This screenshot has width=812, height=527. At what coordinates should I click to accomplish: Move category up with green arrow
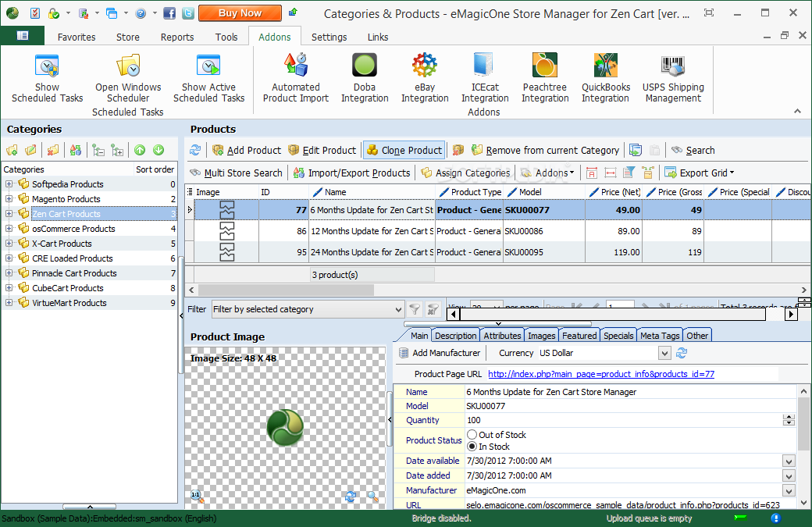(140, 150)
